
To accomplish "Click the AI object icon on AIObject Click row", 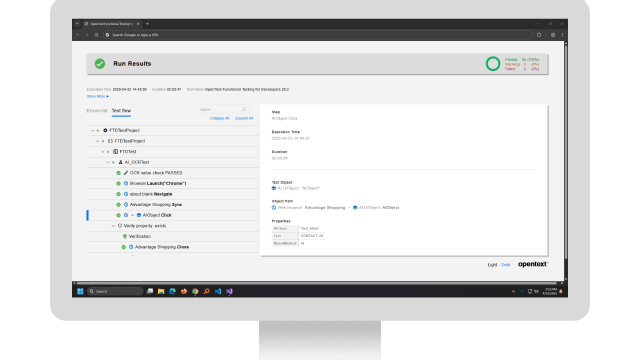I will click(139, 215).
